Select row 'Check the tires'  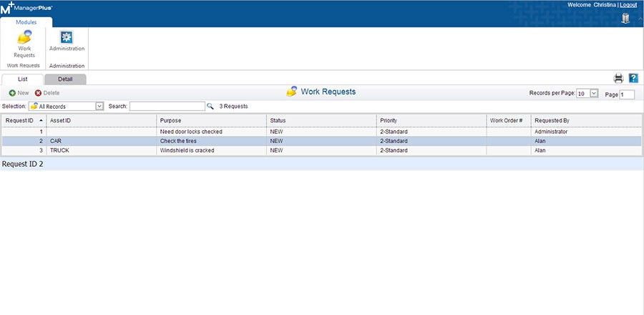click(321, 141)
